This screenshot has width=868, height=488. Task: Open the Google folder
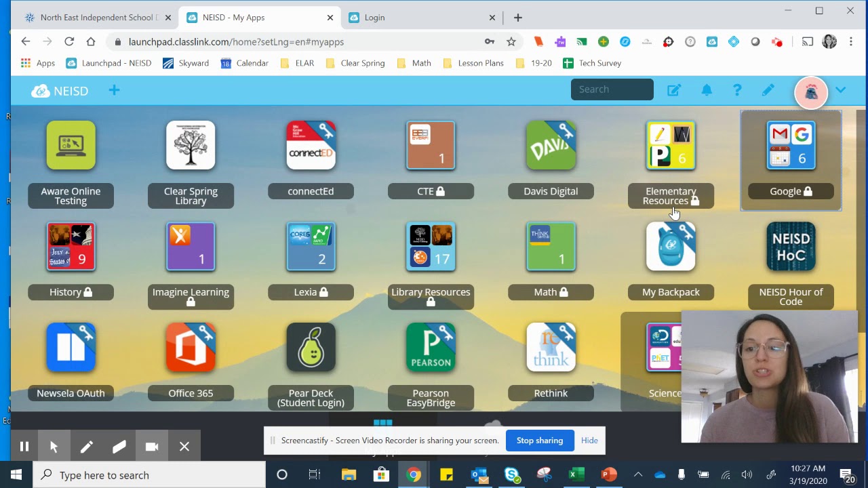[791, 145]
